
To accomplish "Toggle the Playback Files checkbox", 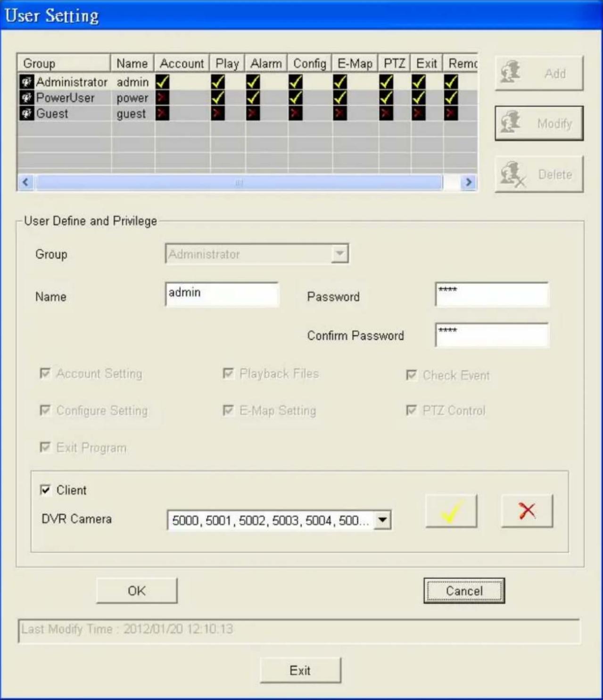I will [x=228, y=374].
